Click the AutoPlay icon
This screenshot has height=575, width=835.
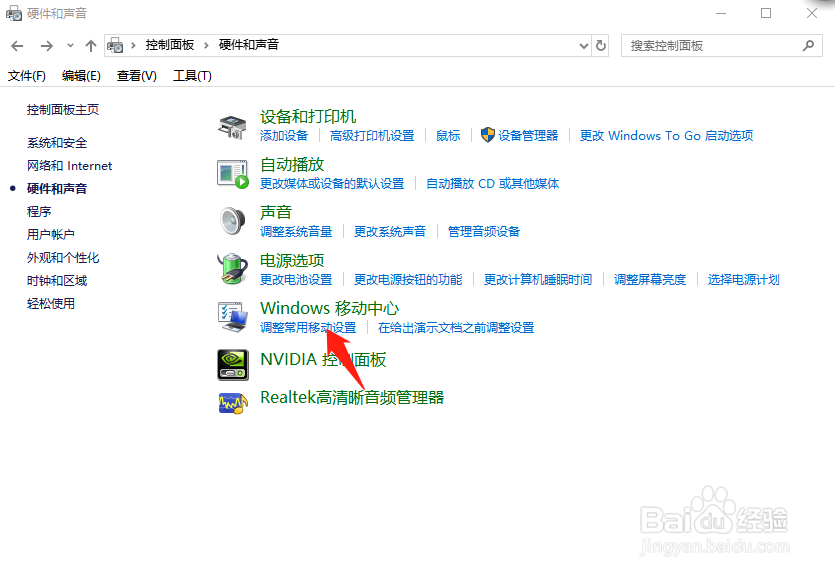(x=233, y=174)
